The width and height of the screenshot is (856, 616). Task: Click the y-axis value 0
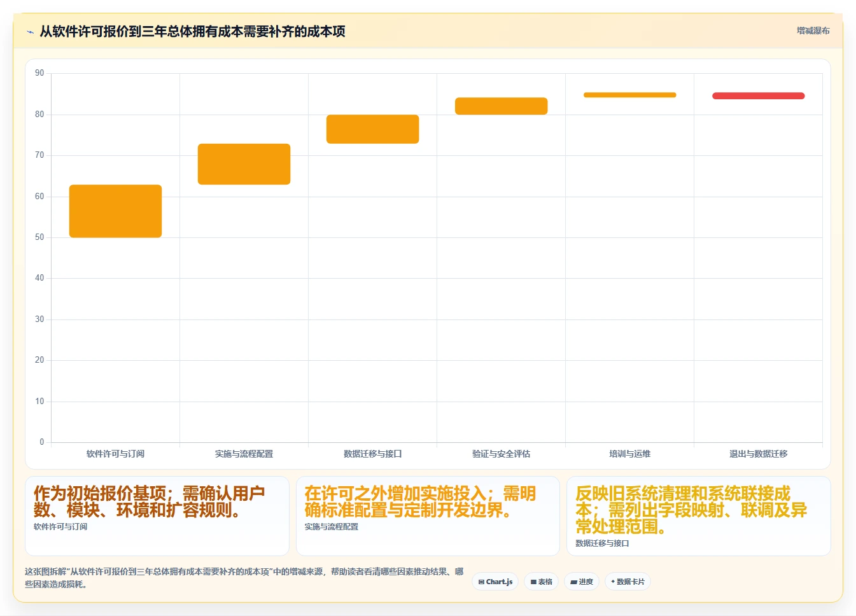pyautogui.click(x=42, y=442)
